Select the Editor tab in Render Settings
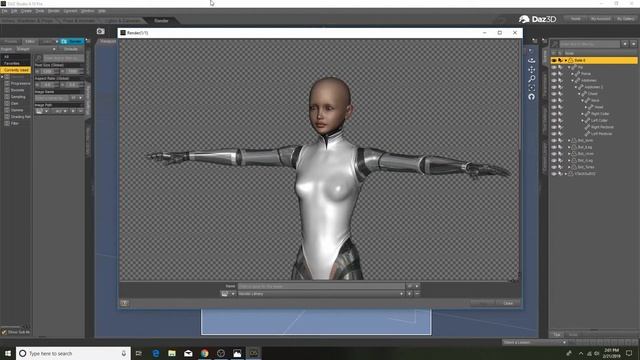 coord(30,42)
